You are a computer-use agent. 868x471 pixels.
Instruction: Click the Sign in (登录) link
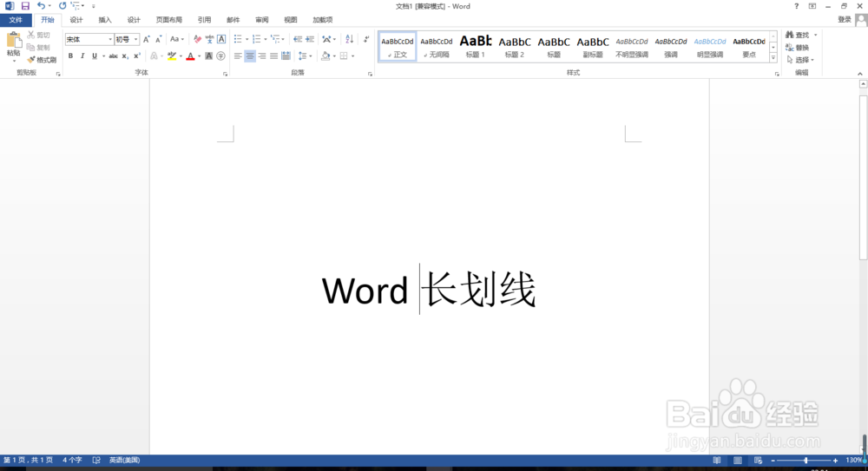point(845,19)
